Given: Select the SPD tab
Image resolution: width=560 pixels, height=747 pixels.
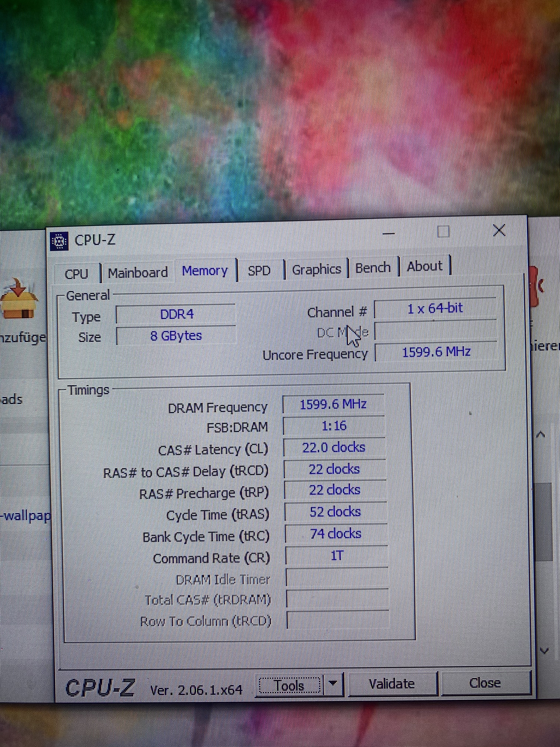Looking at the screenshot, I should tap(259, 270).
